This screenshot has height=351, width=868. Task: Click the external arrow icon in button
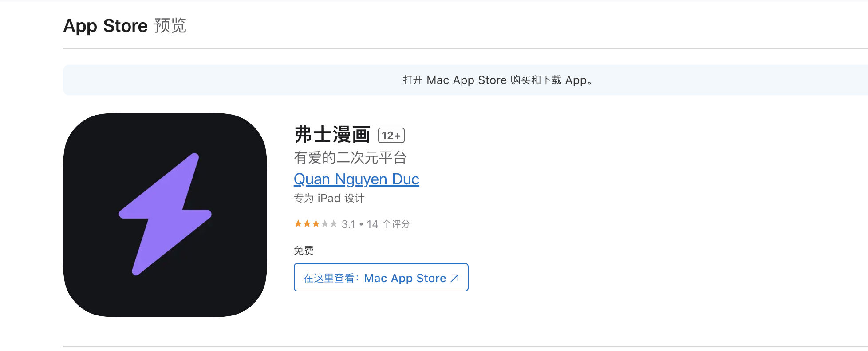point(454,278)
